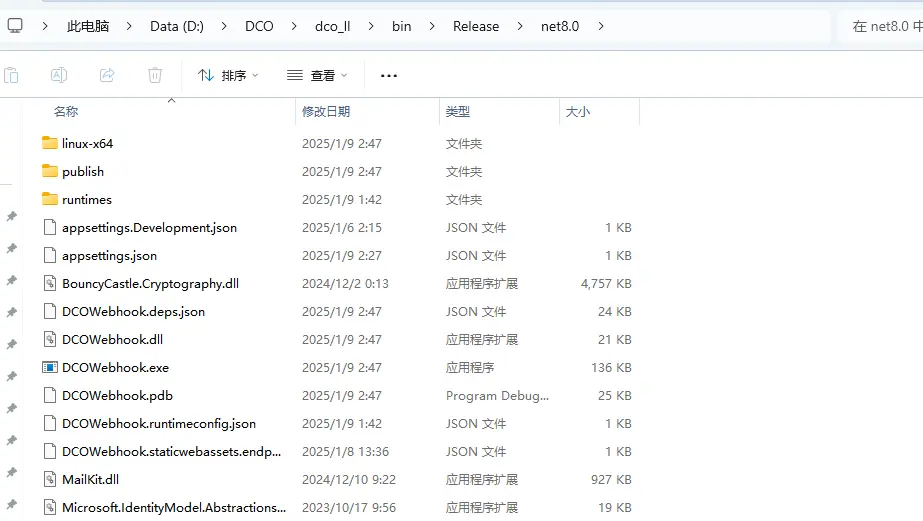
Task: Select the publish folder icon
Action: point(50,171)
